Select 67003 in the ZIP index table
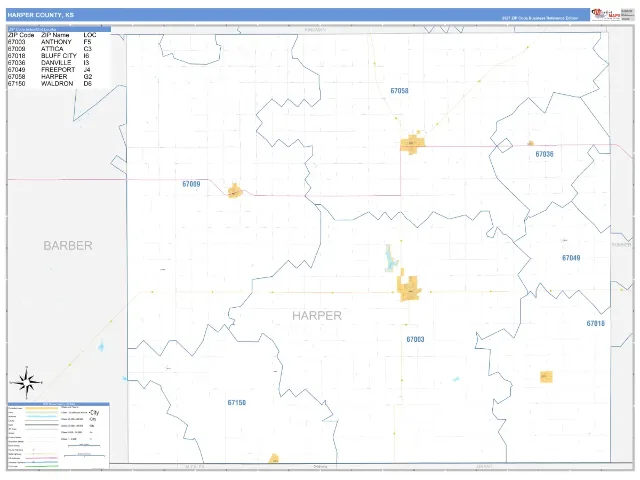 [x=16, y=42]
